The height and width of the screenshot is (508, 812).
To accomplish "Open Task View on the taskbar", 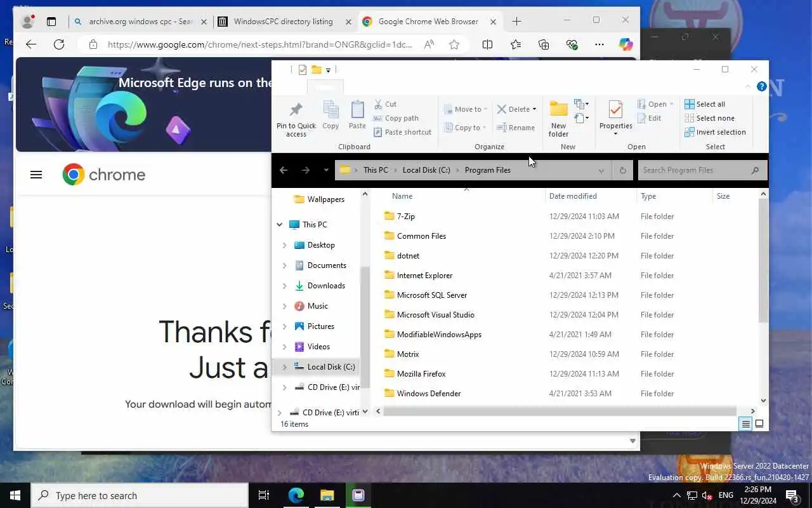I will [x=264, y=495].
